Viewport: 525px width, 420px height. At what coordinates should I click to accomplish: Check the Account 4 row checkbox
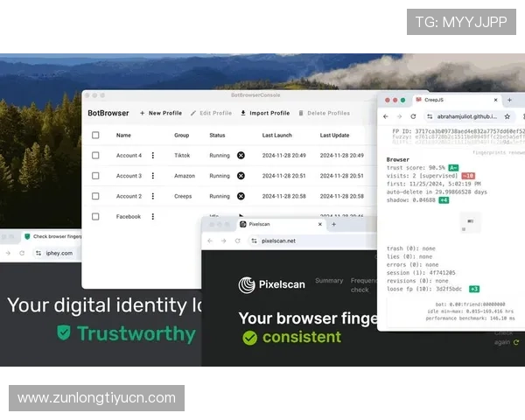[95, 155]
